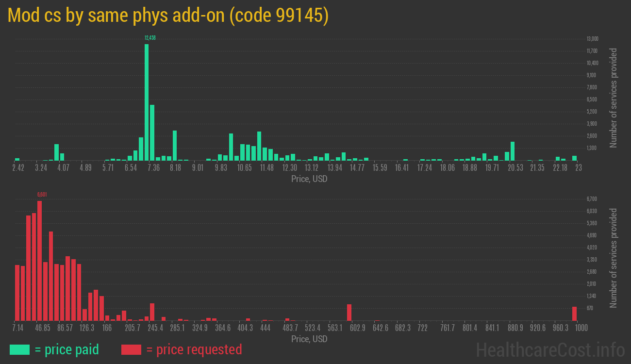Click the chart title with code 99145

coord(168,16)
